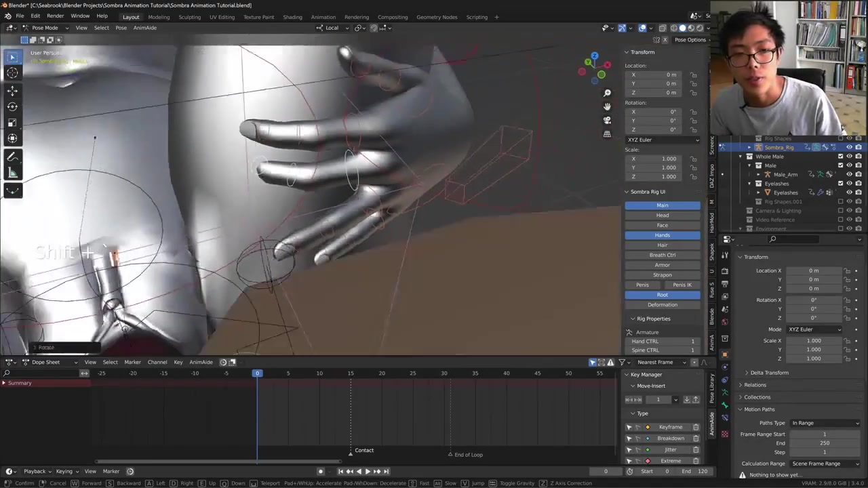Switch perspective/orthographic with the grid icon
Screen dimensions: 868x488
607,134
